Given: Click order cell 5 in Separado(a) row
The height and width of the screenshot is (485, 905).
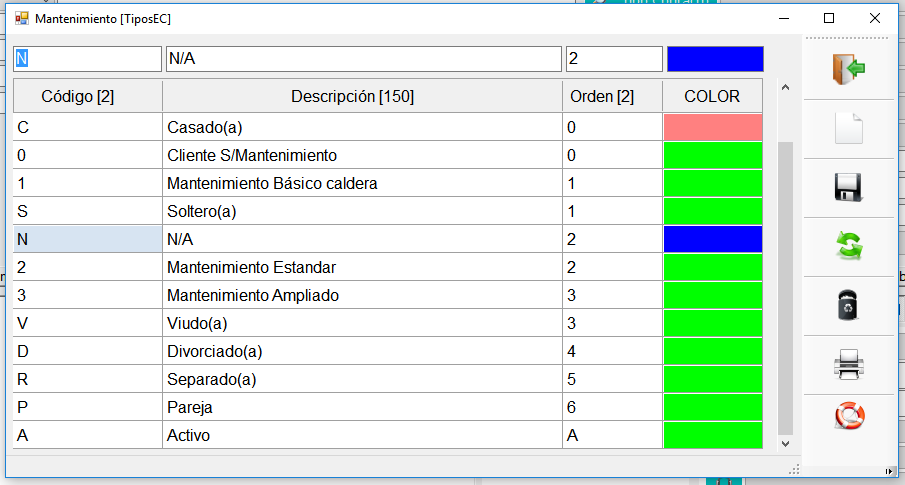Looking at the screenshot, I should (x=612, y=379).
